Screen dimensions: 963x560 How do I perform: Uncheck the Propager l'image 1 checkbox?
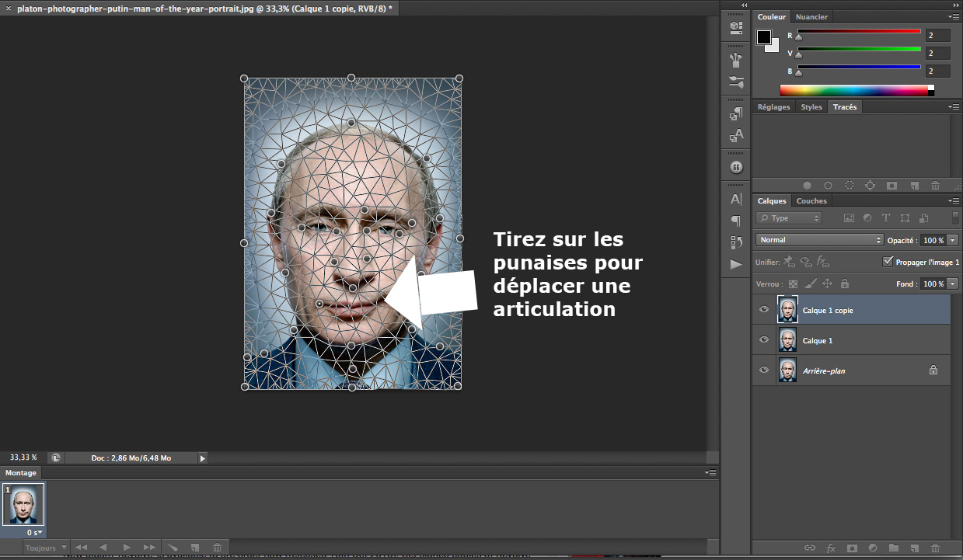pyautogui.click(x=888, y=262)
